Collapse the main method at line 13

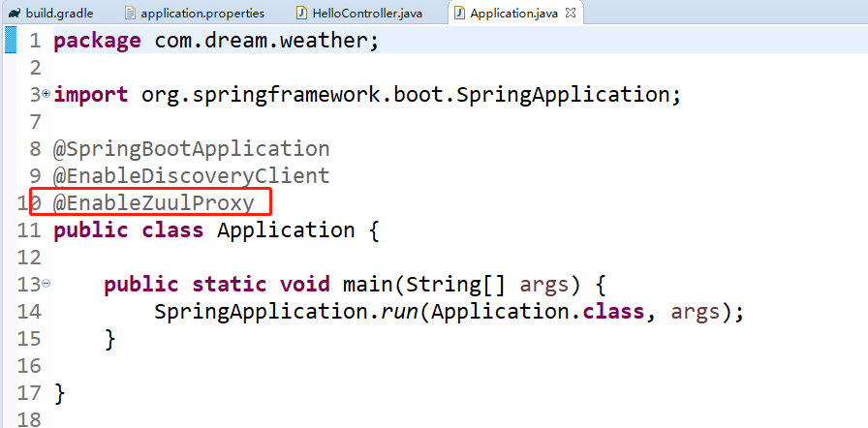pos(46,284)
